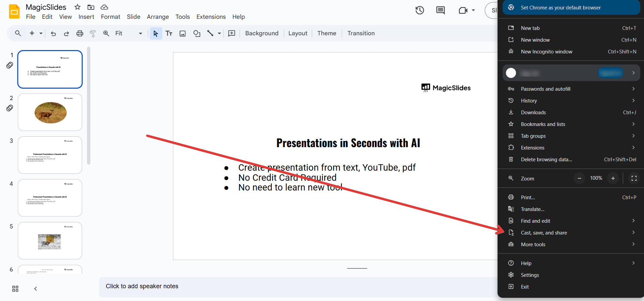Click the slide title text
The image size is (644, 301).
pyautogui.click(x=348, y=143)
